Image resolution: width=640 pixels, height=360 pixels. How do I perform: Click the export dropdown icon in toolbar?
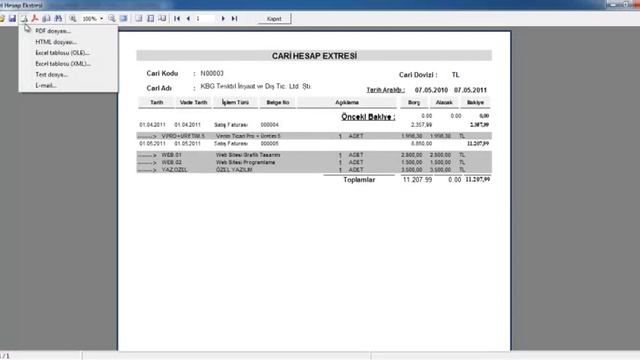[24, 18]
